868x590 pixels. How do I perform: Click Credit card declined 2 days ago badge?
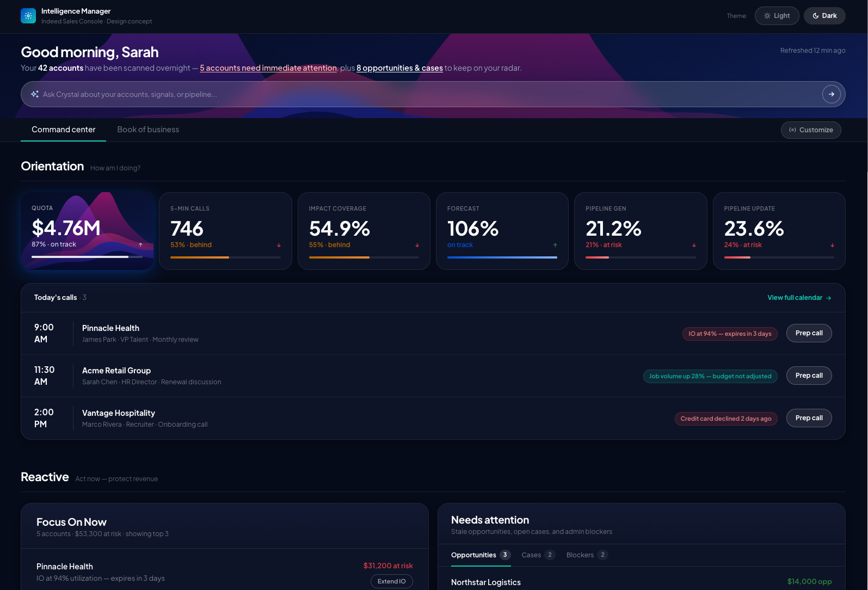[x=726, y=419]
